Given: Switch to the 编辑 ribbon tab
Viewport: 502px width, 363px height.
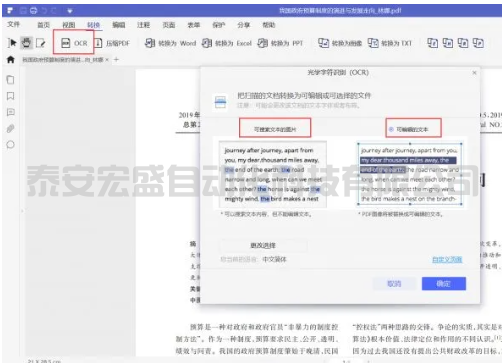Looking at the screenshot, I should point(119,25).
